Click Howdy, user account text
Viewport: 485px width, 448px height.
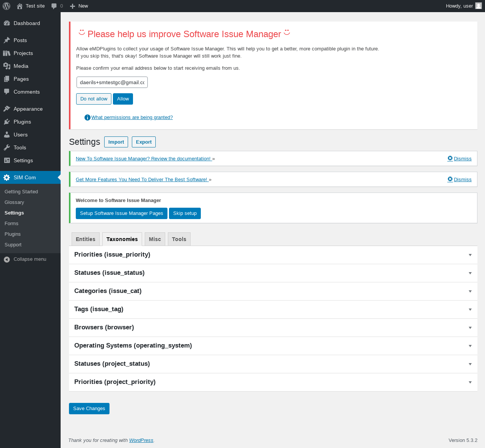click(x=459, y=6)
